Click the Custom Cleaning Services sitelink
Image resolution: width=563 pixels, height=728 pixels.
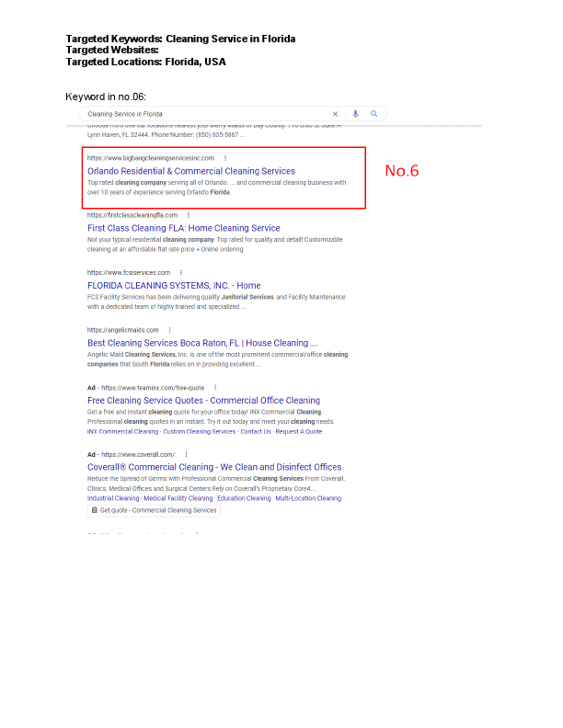point(200,432)
